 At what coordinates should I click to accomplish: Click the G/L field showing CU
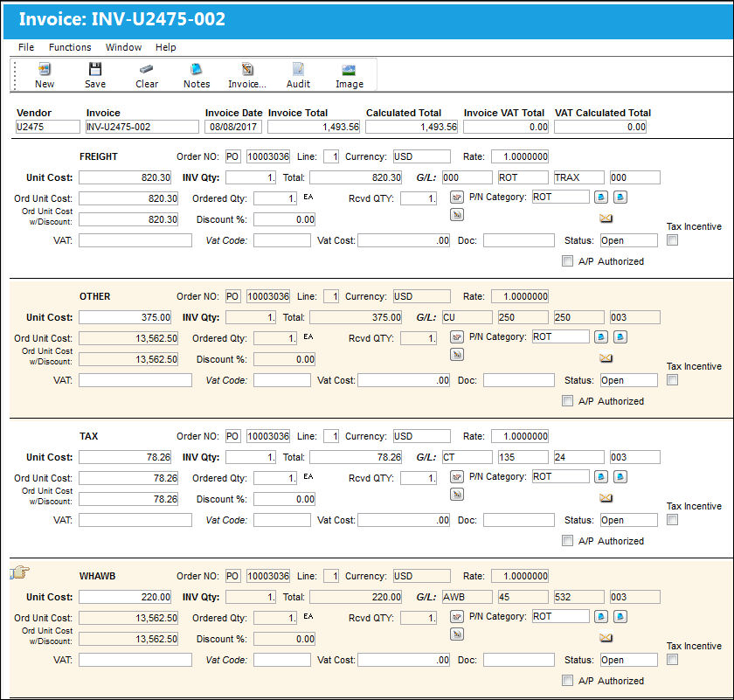(467, 317)
